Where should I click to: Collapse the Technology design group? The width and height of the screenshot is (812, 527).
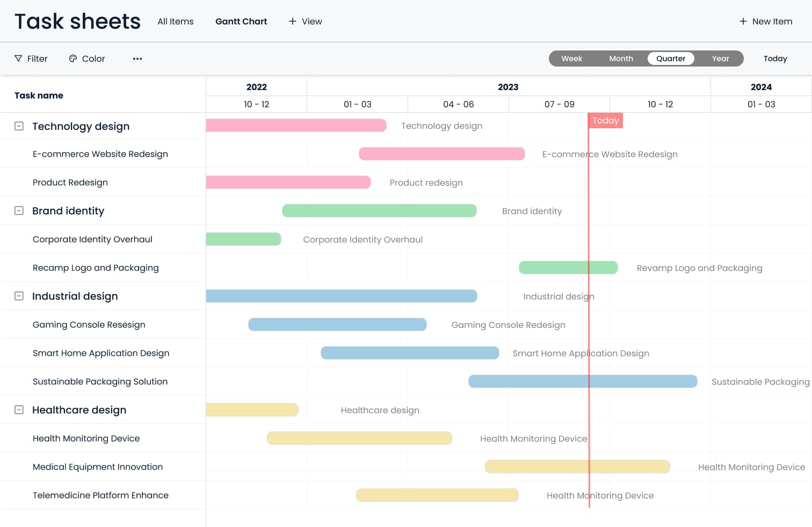coord(19,126)
